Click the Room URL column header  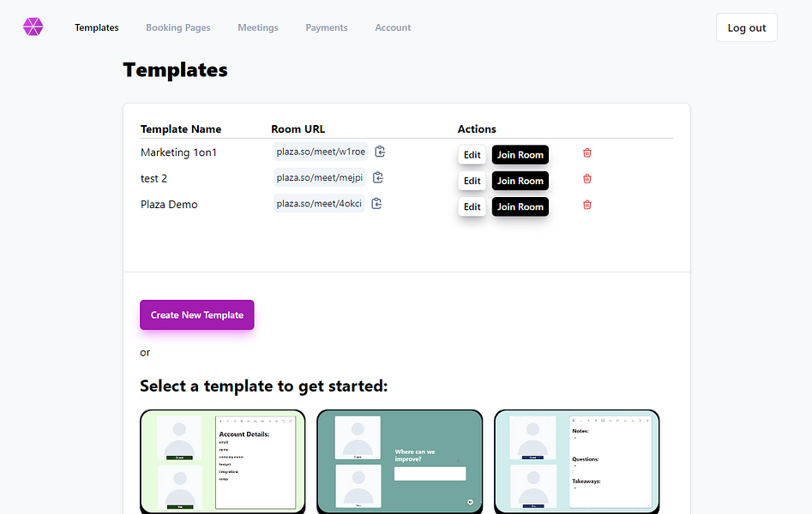(298, 128)
